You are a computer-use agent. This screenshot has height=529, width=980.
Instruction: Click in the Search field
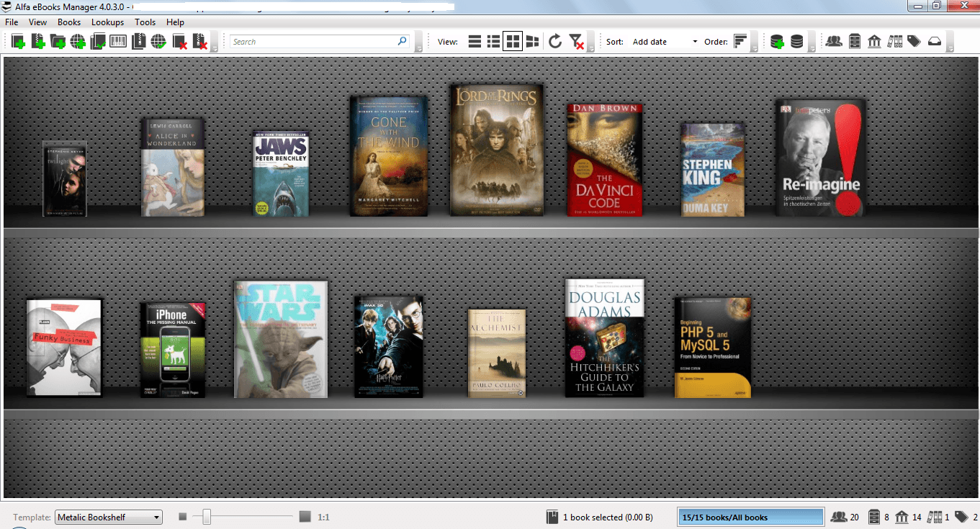[x=314, y=42]
